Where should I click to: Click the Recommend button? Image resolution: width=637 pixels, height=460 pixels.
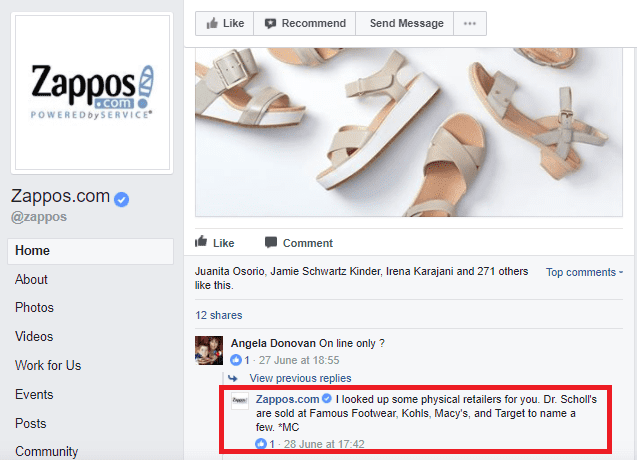[x=305, y=23]
